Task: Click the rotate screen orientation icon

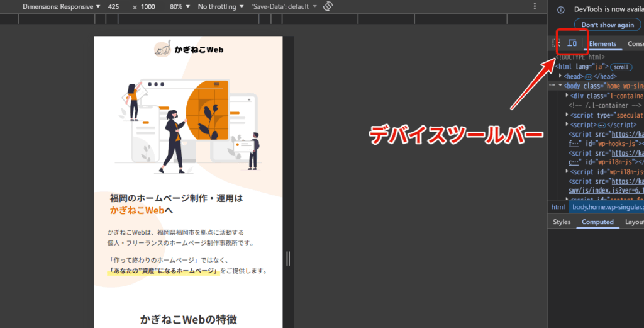Action: (328, 6)
